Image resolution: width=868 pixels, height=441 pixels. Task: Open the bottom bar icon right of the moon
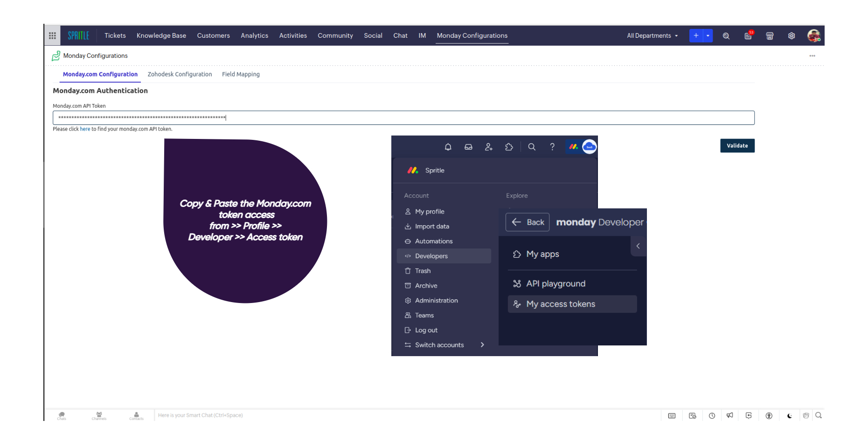(806, 415)
